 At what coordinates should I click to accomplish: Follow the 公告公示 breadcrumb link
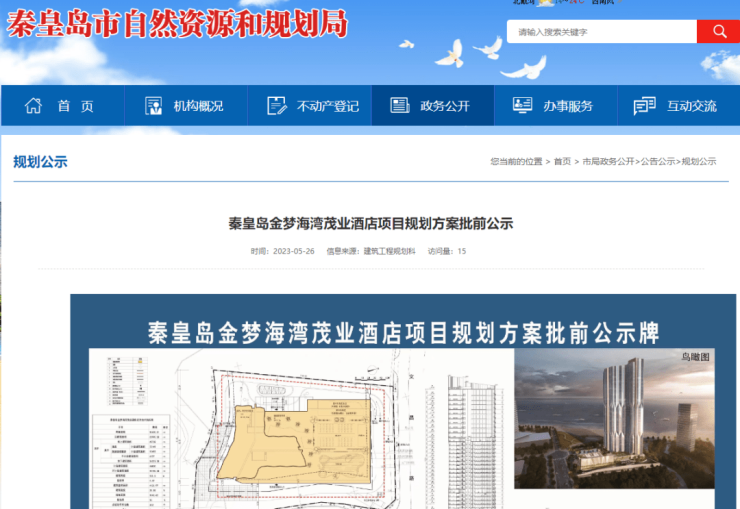[x=657, y=161]
